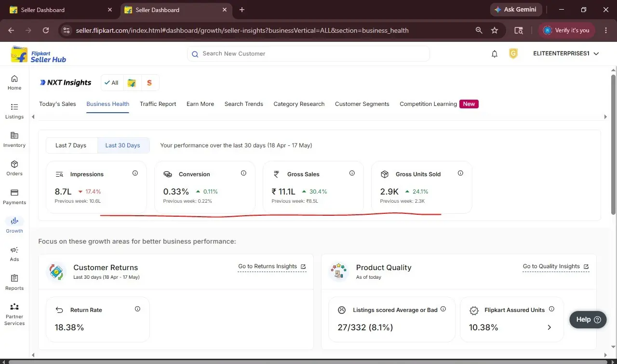The image size is (617, 364).
Task: Open the Home section in sidebar
Action: [14, 83]
